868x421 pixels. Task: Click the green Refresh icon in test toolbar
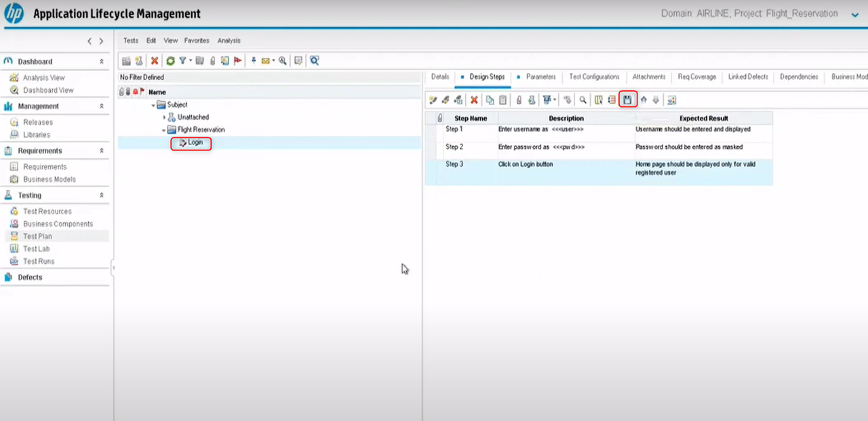tap(170, 61)
